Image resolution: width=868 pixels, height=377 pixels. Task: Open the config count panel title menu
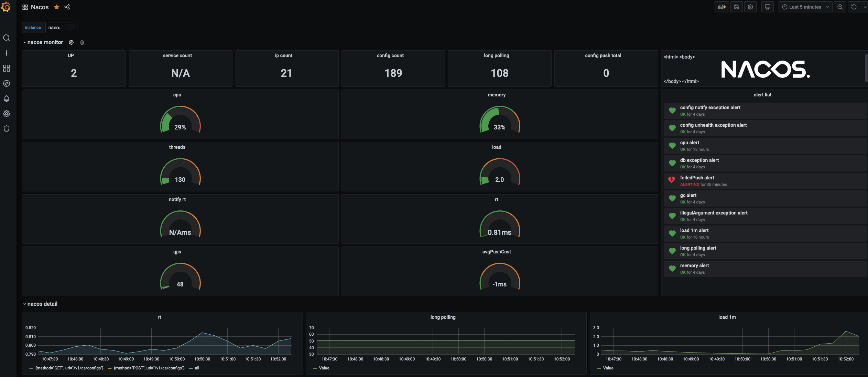(390, 55)
